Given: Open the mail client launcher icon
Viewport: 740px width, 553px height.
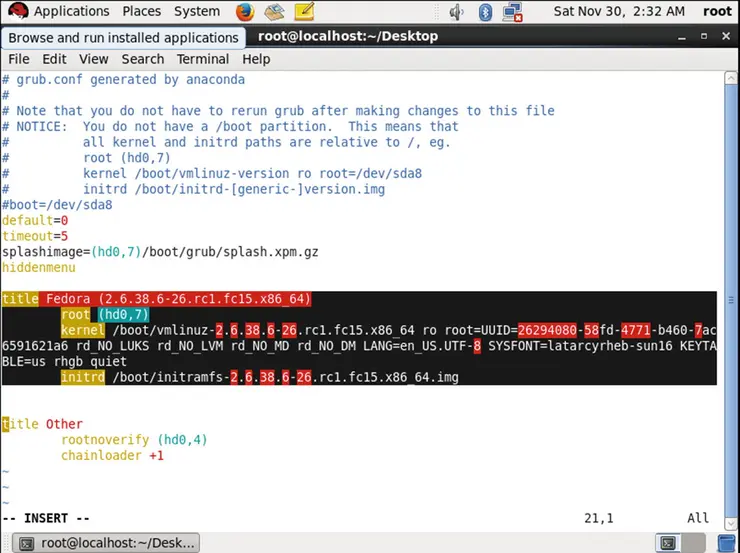Looking at the screenshot, I should click(x=274, y=12).
